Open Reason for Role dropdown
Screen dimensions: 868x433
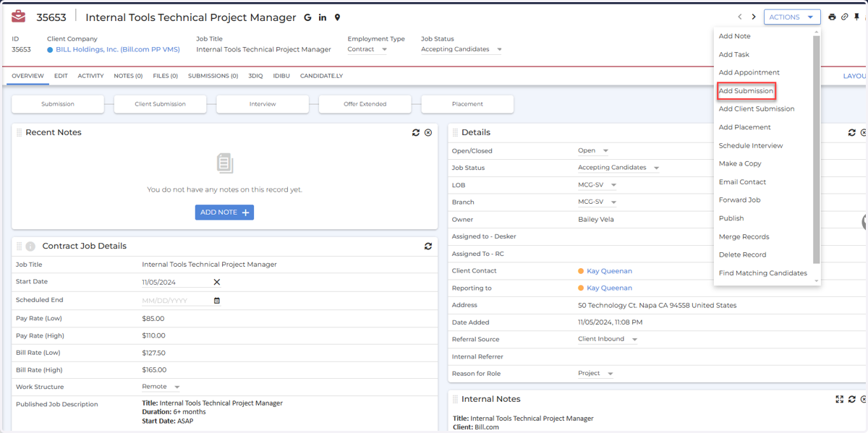click(x=595, y=374)
